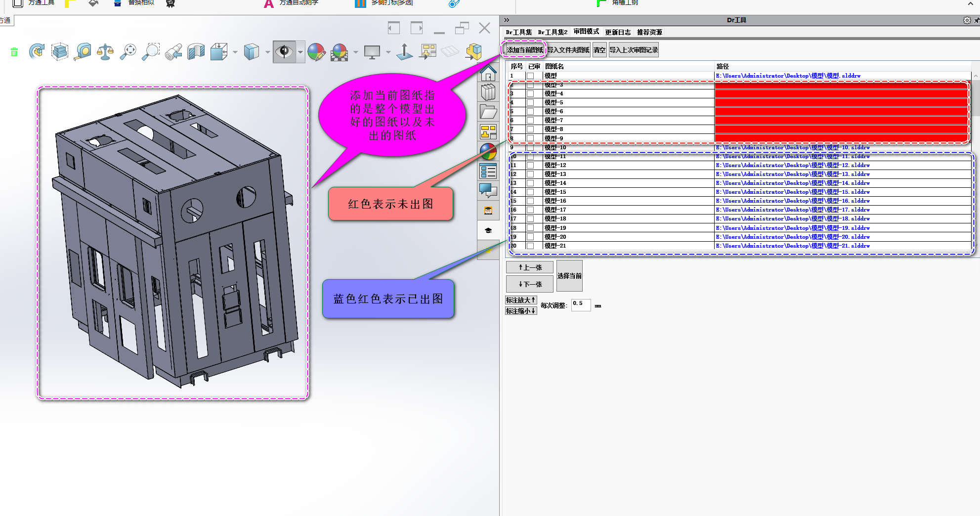Open Edit Appearance colored sphere icon
This screenshot has width=980, height=516.
click(x=316, y=51)
